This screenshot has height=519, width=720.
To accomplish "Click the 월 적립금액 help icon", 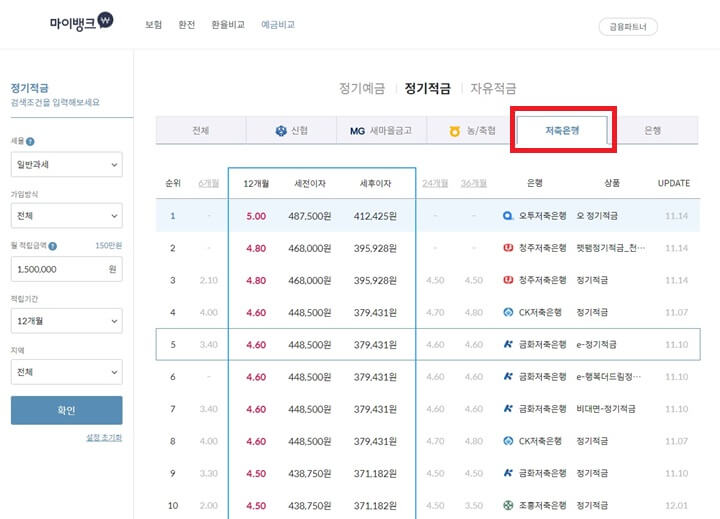I will (53, 246).
